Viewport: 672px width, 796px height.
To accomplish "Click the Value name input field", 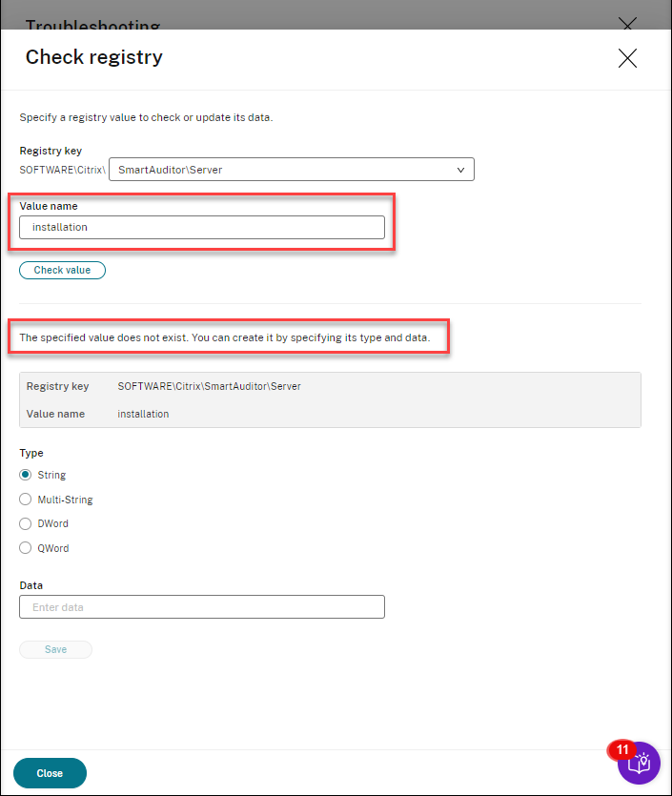I will click(202, 227).
